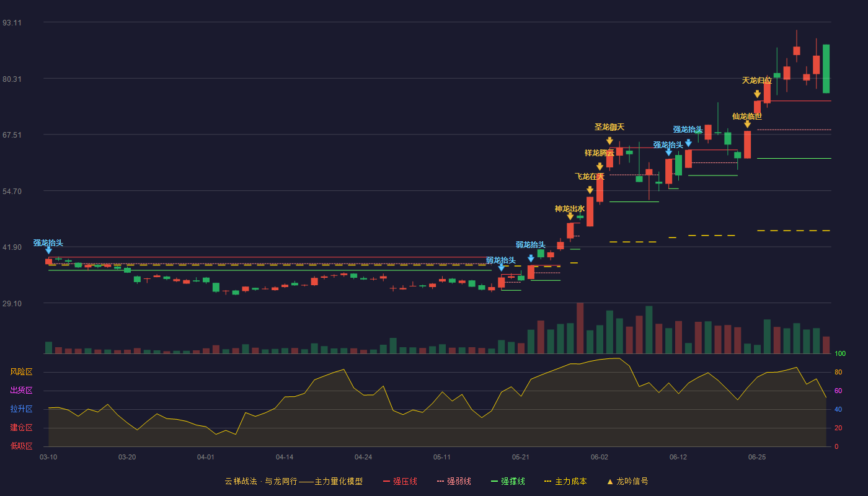Toggle the 龙吟信号 legend series
The image size is (868, 496).
point(627,481)
